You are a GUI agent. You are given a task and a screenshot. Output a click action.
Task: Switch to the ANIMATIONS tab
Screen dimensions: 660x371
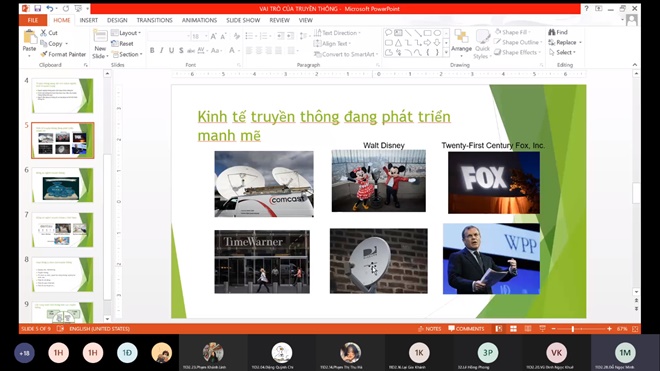coord(199,20)
